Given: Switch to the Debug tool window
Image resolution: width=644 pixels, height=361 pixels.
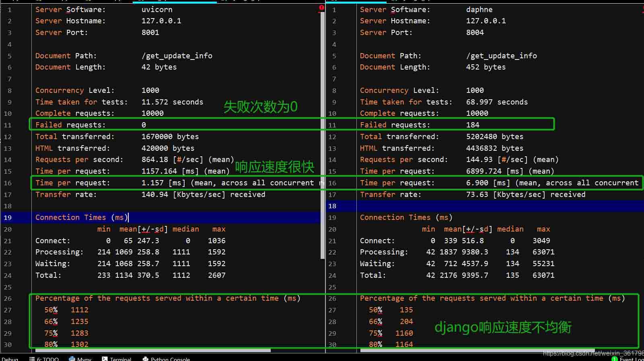Looking at the screenshot, I should click(10, 359).
